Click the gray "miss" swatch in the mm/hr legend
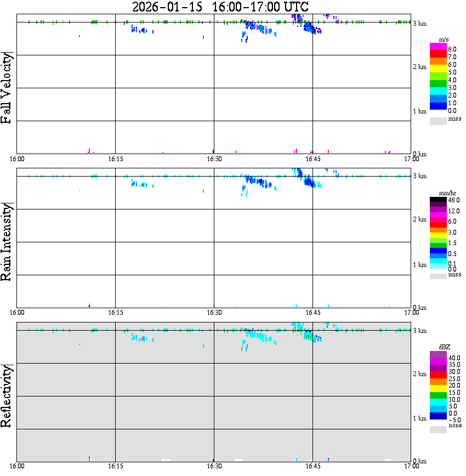The width and height of the screenshot is (466, 476). pyautogui.click(x=438, y=276)
